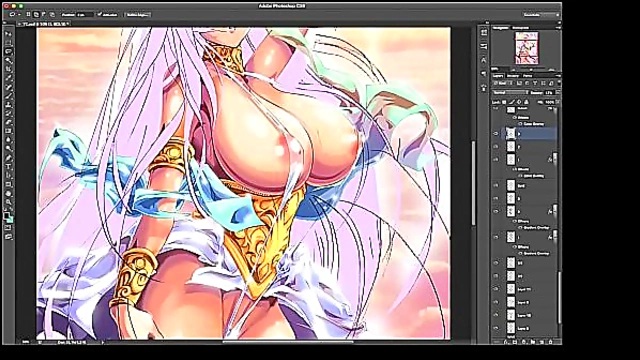Image resolution: width=640 pixels, height=360 pixels.
Task: Click foreground color swatch
Action: (x=6, y=215)
